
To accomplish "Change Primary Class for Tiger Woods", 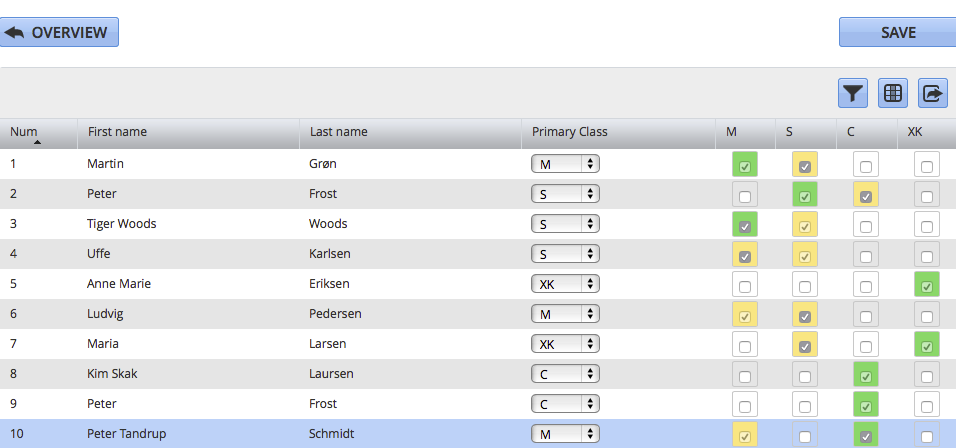I will coord(565,224).
